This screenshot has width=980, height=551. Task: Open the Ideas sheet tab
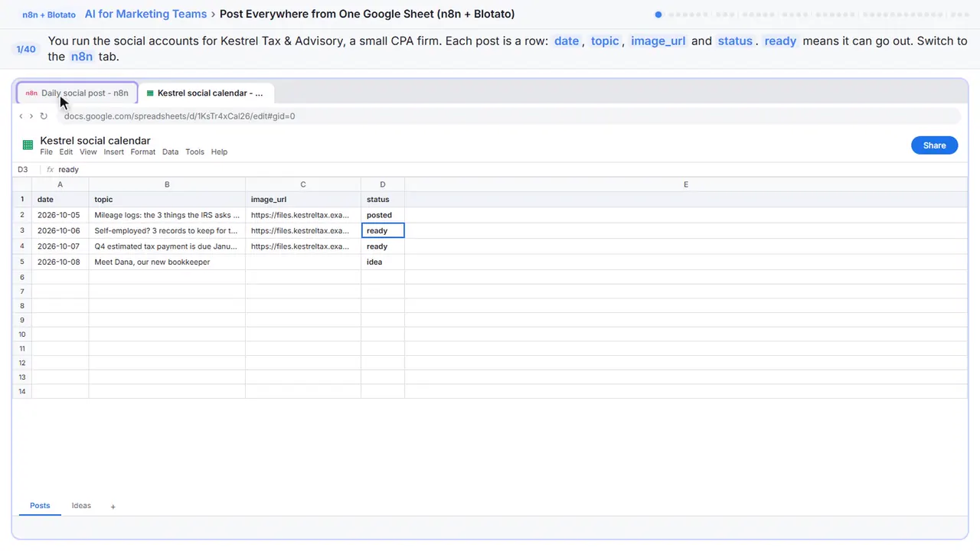tap(81, 506)
